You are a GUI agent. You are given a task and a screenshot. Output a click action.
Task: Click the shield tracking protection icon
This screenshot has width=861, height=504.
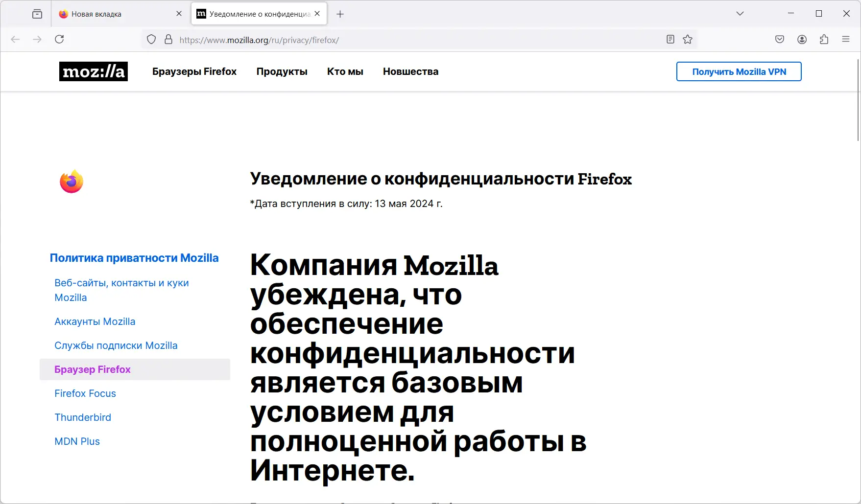coord(151,39)
